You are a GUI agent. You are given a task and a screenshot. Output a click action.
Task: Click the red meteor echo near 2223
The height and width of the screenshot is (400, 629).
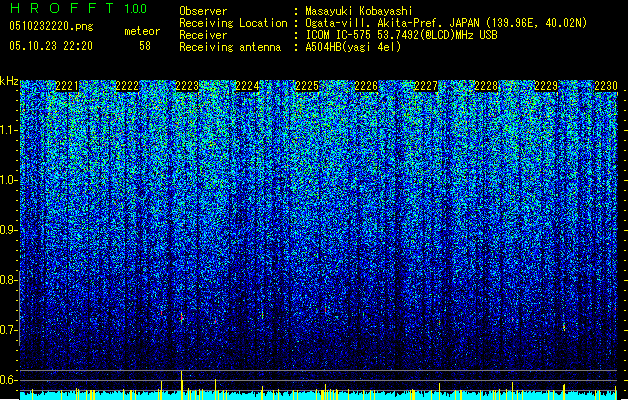[182, 317]
